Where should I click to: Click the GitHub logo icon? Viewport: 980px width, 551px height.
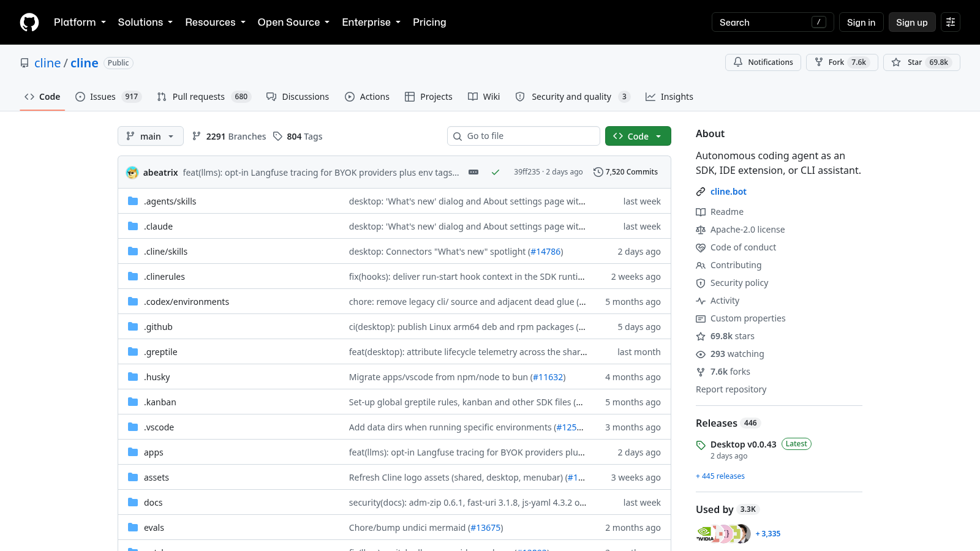[x=29, y=22]
